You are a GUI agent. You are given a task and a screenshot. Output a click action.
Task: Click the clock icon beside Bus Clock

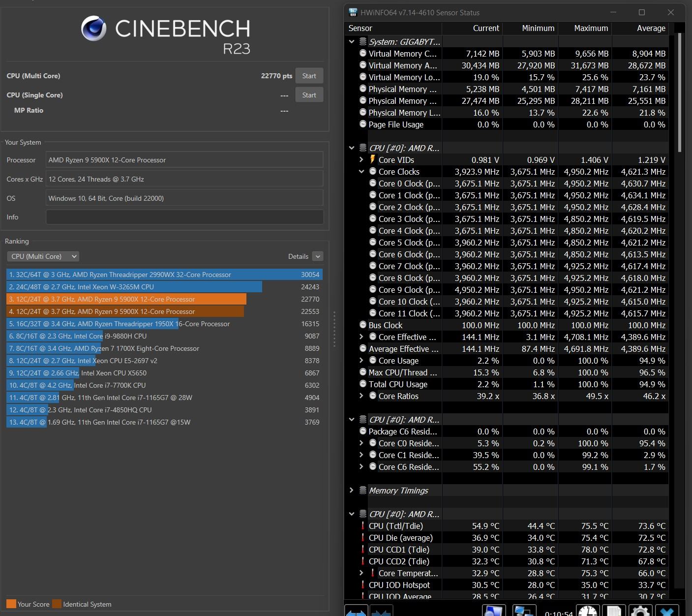click(x=363, y=325)
